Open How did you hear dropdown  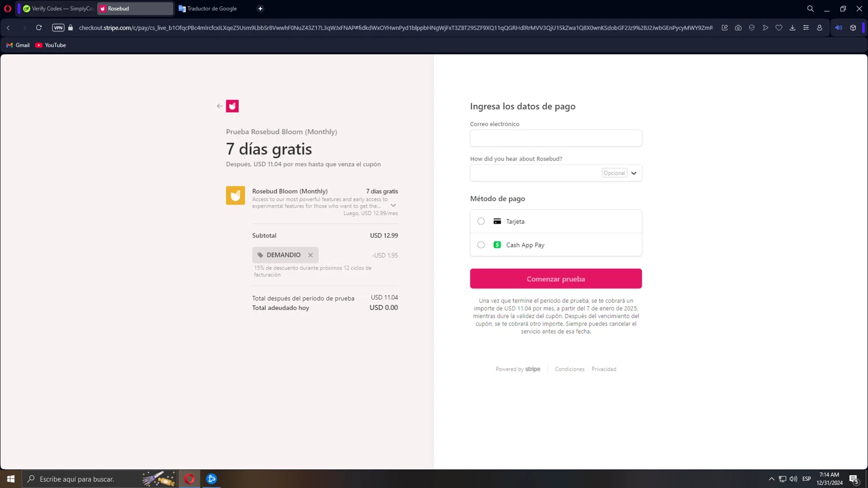[556, 173]
